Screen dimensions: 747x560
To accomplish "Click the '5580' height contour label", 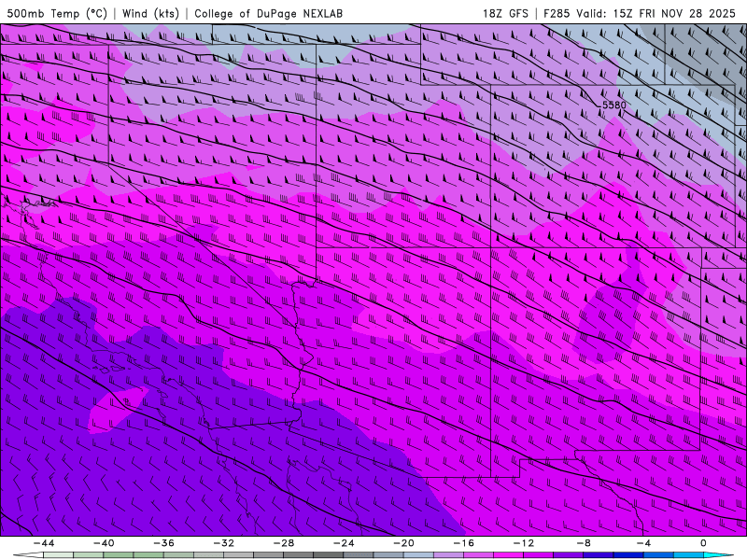I will [614, 105].
